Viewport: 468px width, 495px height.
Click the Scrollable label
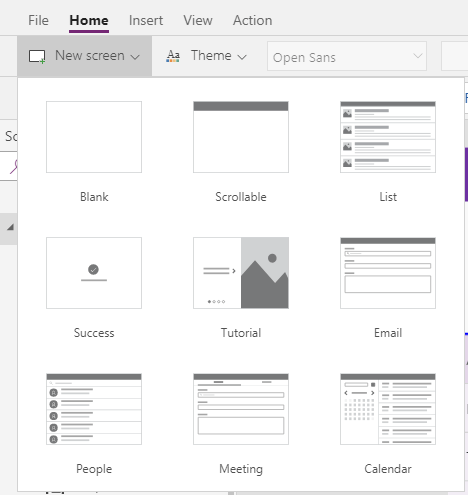click(x=241, y=197)
